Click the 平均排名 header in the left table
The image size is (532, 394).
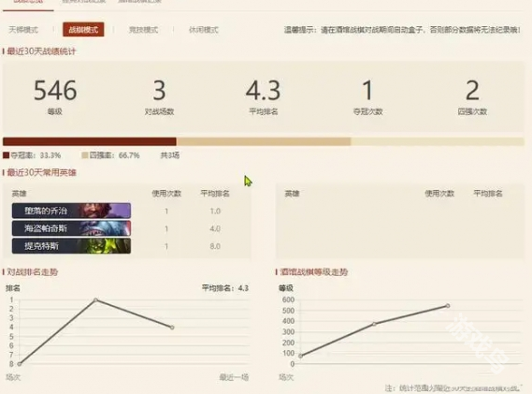[x=215, y=194]
